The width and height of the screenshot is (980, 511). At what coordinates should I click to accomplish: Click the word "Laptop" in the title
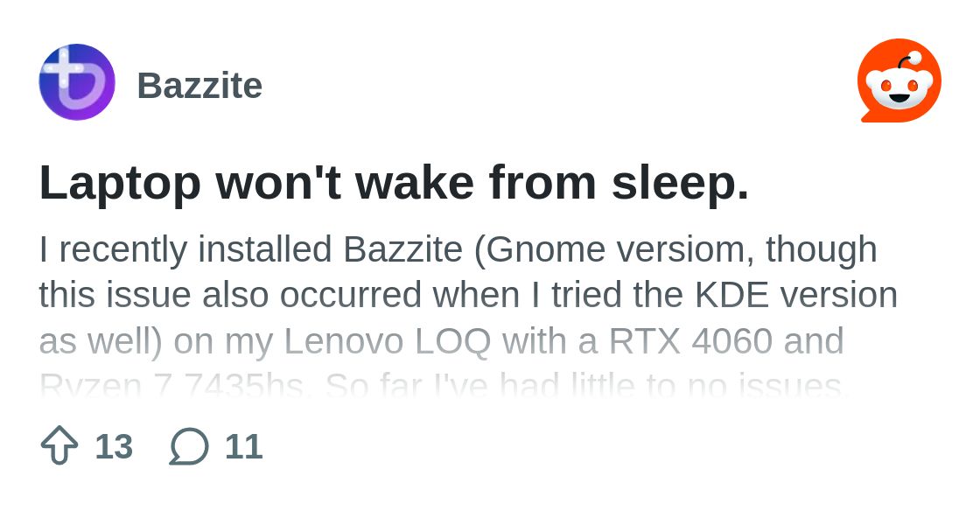click(120, 184)
